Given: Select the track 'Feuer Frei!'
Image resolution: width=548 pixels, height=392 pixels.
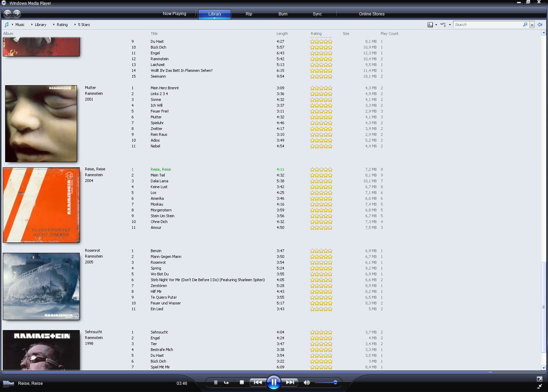Looking at the screenshot, I should 160,111.
